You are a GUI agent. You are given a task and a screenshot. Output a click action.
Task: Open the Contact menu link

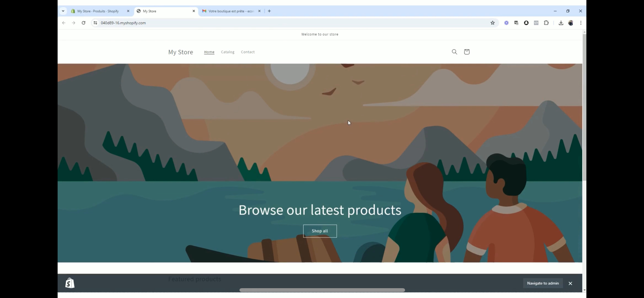tap(248, 52)
